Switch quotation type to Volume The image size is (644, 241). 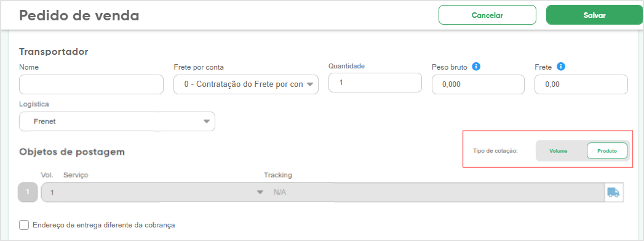point(559,151)
